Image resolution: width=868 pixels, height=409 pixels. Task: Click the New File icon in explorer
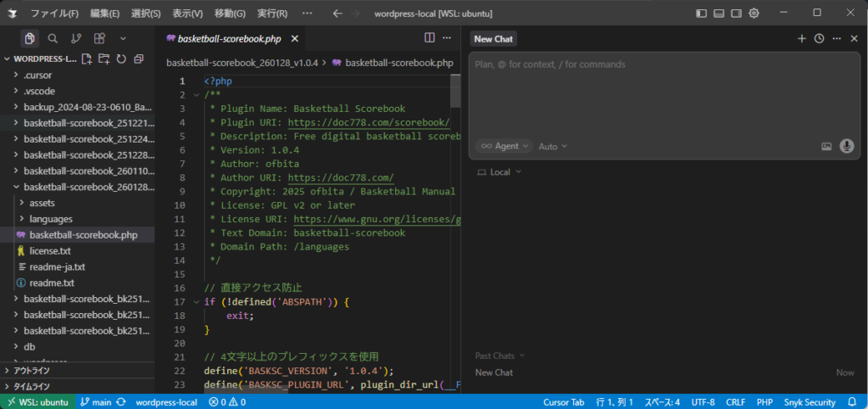pyautogui.click(x=86, y=59)
